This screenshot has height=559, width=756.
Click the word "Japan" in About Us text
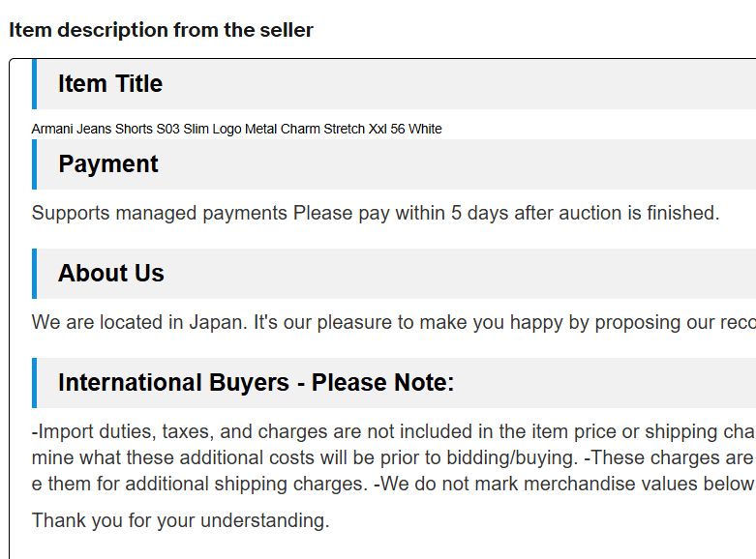[x=218, y=322]
